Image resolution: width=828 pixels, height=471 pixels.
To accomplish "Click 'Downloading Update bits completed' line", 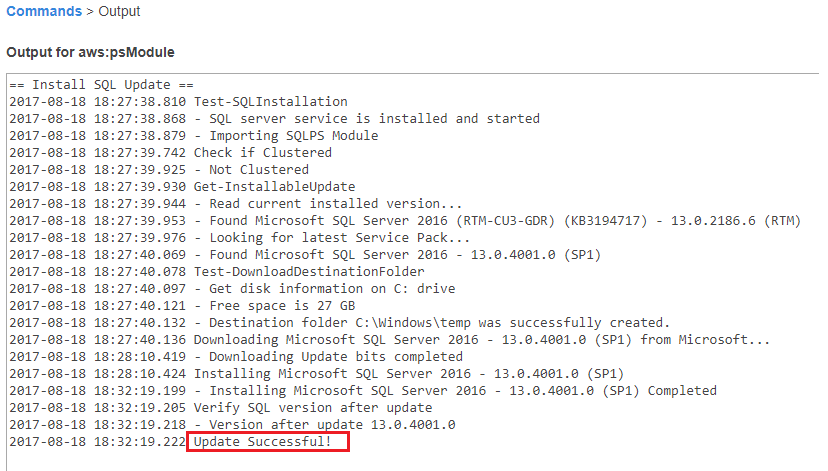I will point(236,356).
